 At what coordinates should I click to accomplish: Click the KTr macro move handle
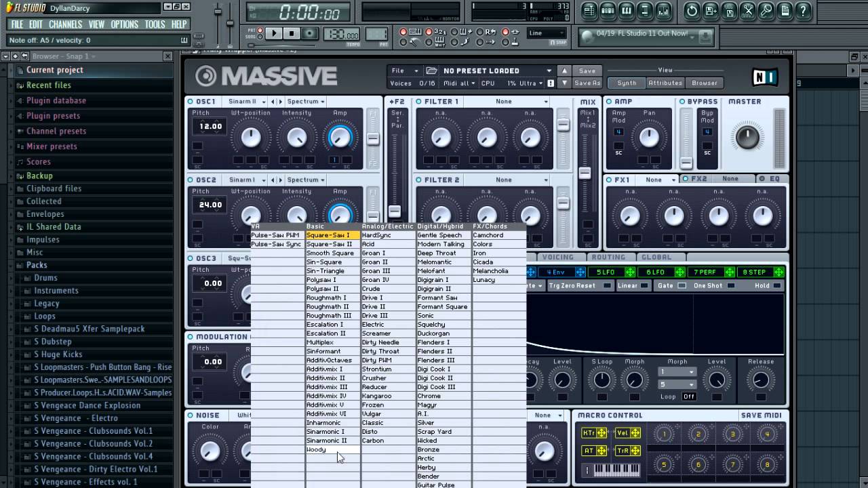click(602, 433)
